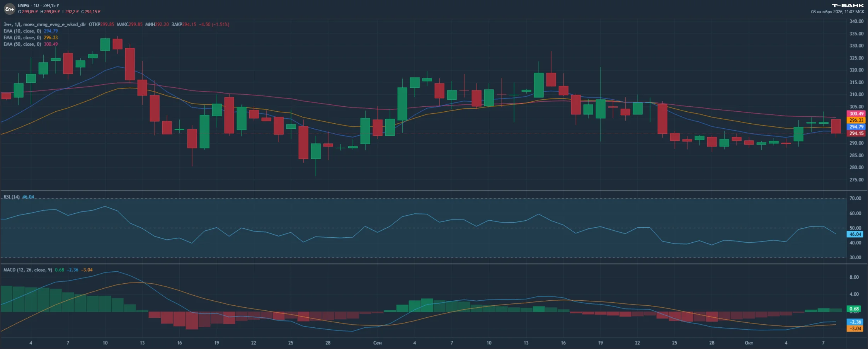Click the Сен month label on time axis
The height and width of the screenshot is (349, 868).
(378, 343)
